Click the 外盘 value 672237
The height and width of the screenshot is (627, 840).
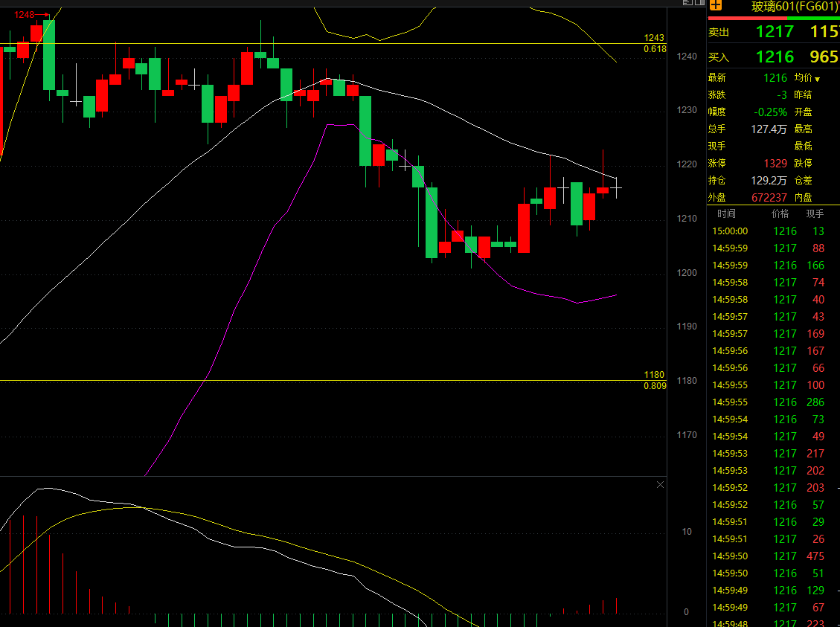point(769,198)
